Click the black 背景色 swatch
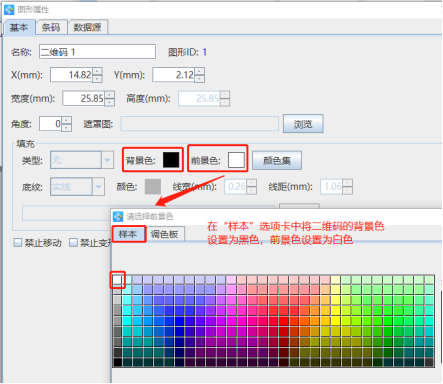Image resolution: width=443 pixels, height=384 pixels. pyautogui.click(x=171, y=160)
